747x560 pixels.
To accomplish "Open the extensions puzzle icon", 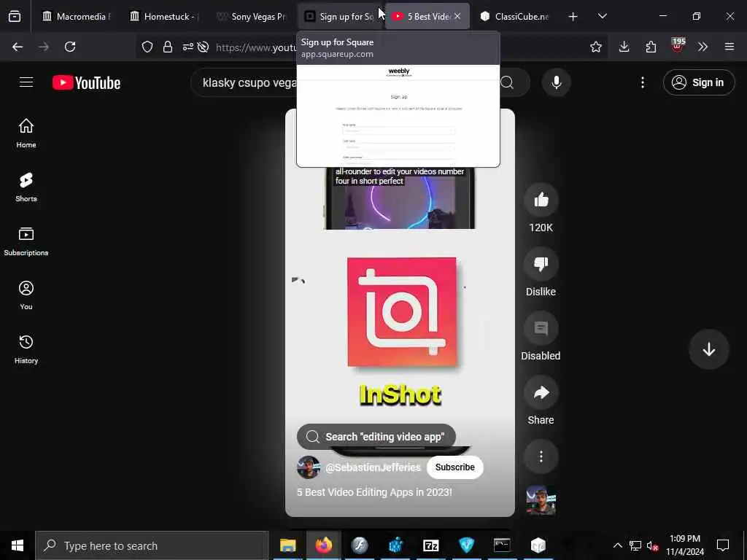I will tap(651, 47).
